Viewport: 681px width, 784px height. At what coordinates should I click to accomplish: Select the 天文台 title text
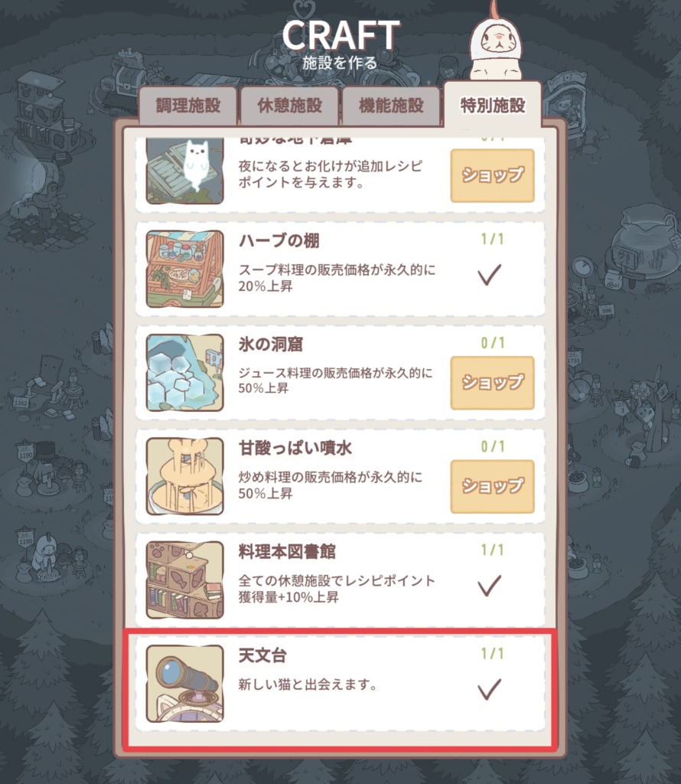click(x=262, y=655)
